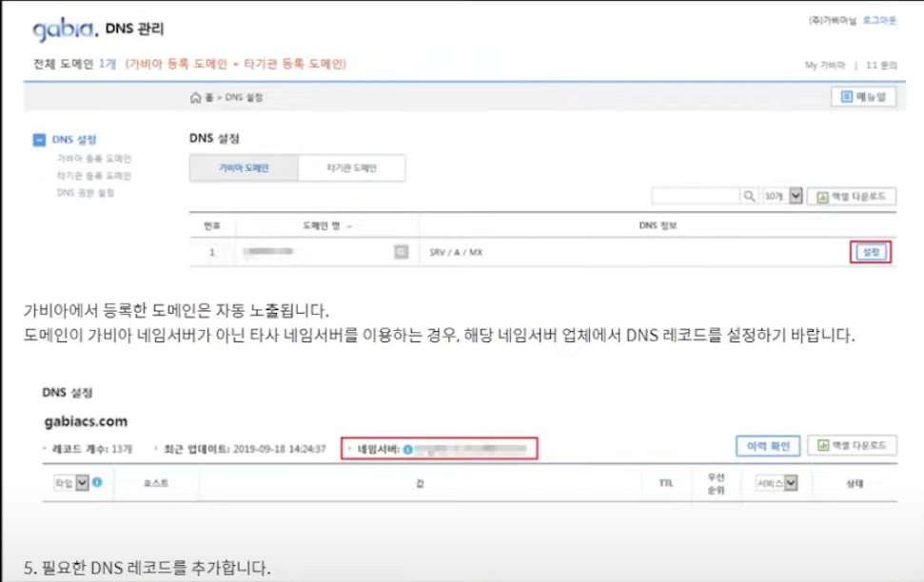Click the gabiacs.com domain heading
The image size is (924, 582).
coord(86,421)
